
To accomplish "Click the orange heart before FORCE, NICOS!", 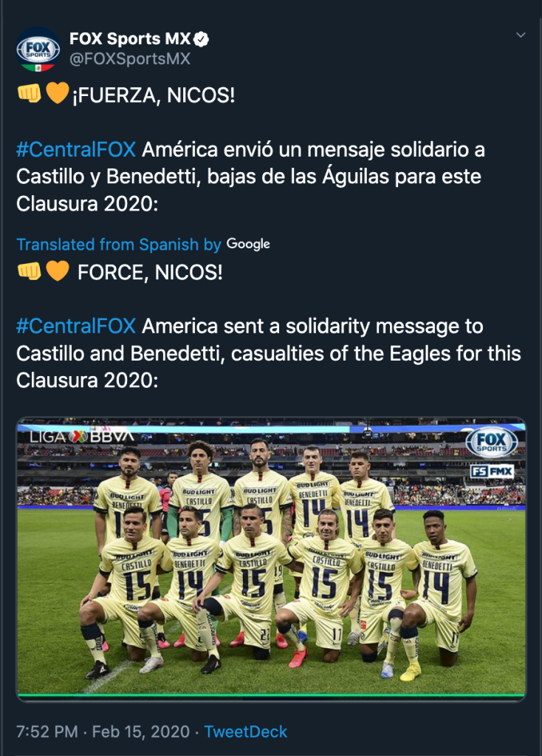I will [57, 272].
